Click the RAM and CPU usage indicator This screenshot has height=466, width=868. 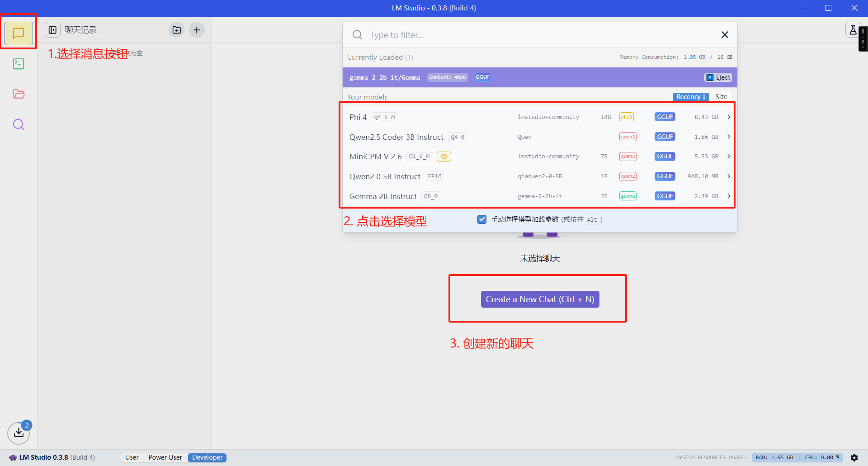(x=797, y=457)
